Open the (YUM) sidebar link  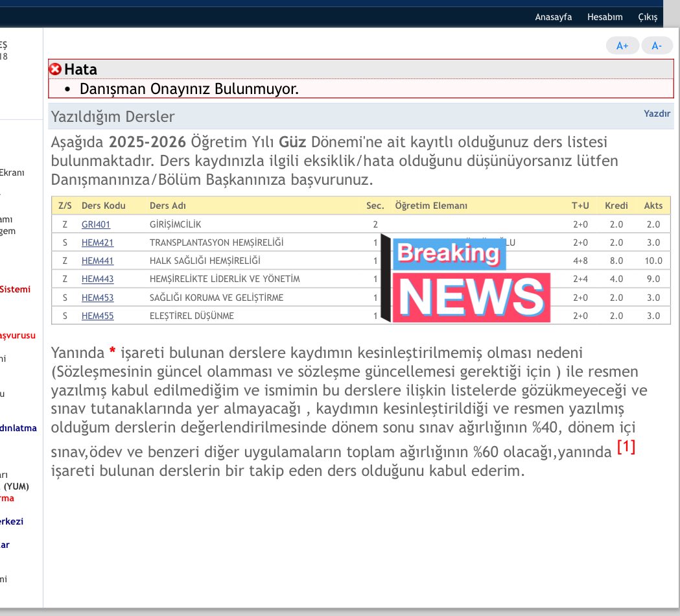pyautogui.click(x=16, y=486)
